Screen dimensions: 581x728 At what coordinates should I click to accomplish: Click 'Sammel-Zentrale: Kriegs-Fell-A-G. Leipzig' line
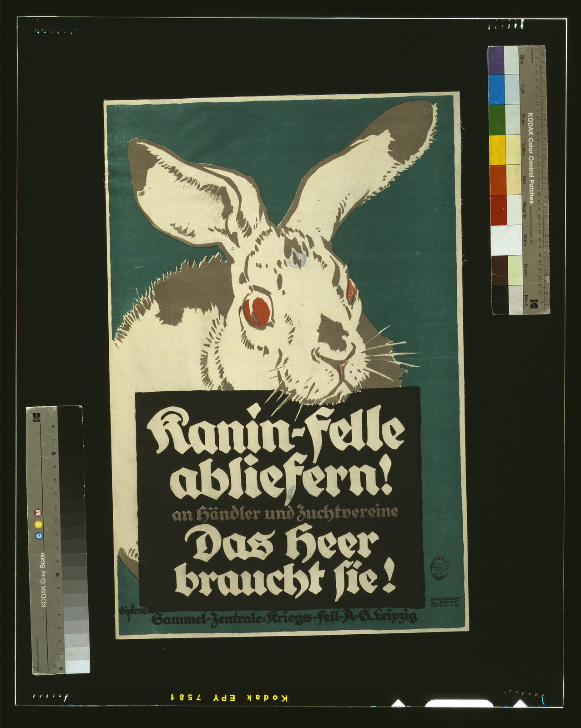285,618
